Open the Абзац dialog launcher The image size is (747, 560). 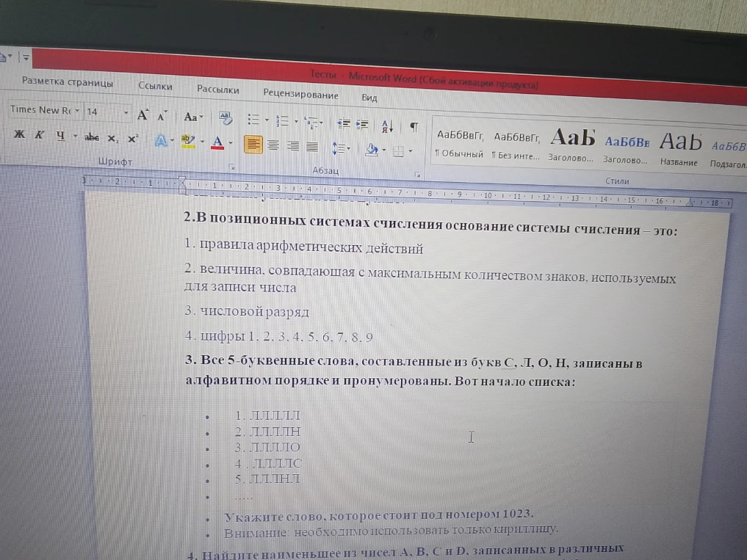pyautogui.click(x=417, y=175)
